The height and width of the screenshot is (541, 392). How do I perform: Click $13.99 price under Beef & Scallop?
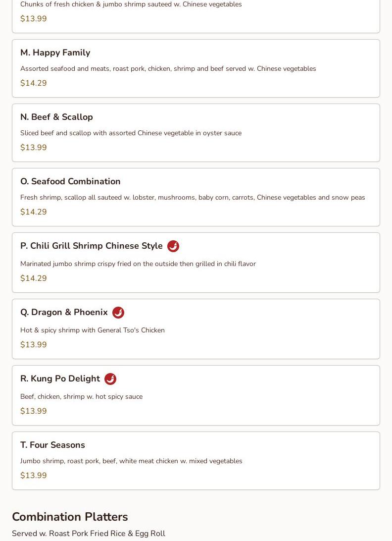coord(34,147)
